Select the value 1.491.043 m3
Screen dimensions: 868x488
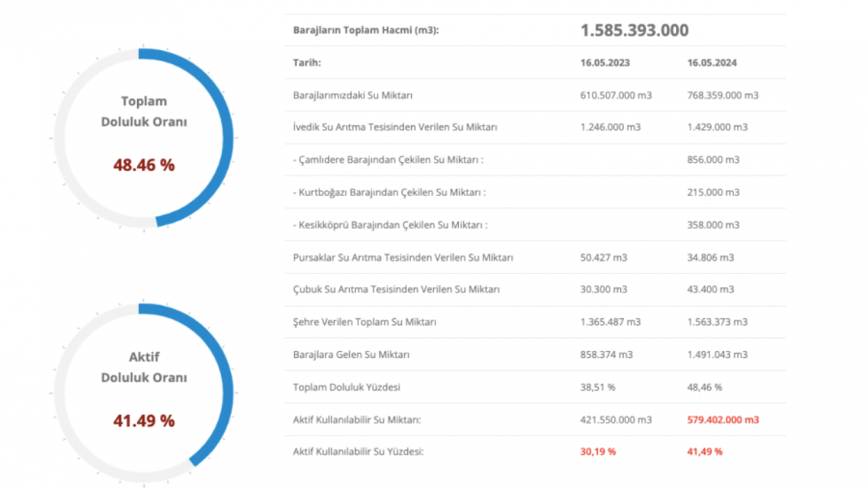click(718, 355)
